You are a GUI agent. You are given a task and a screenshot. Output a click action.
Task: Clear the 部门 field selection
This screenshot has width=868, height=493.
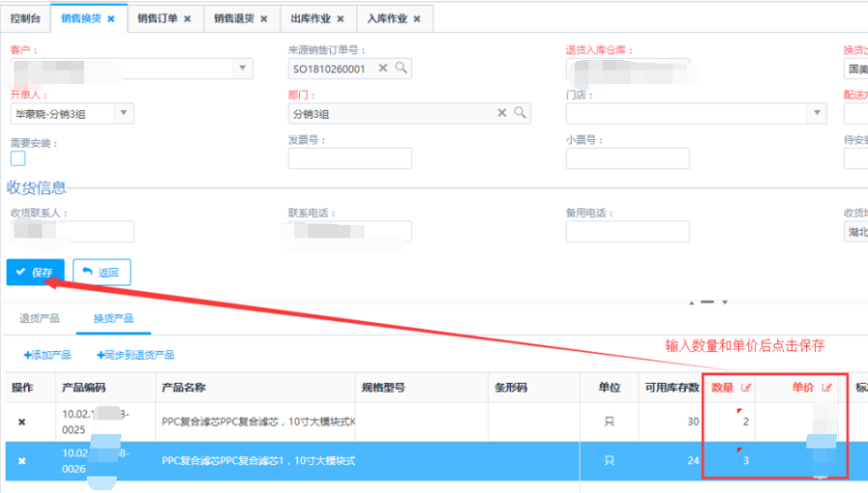tap(502, 113)
